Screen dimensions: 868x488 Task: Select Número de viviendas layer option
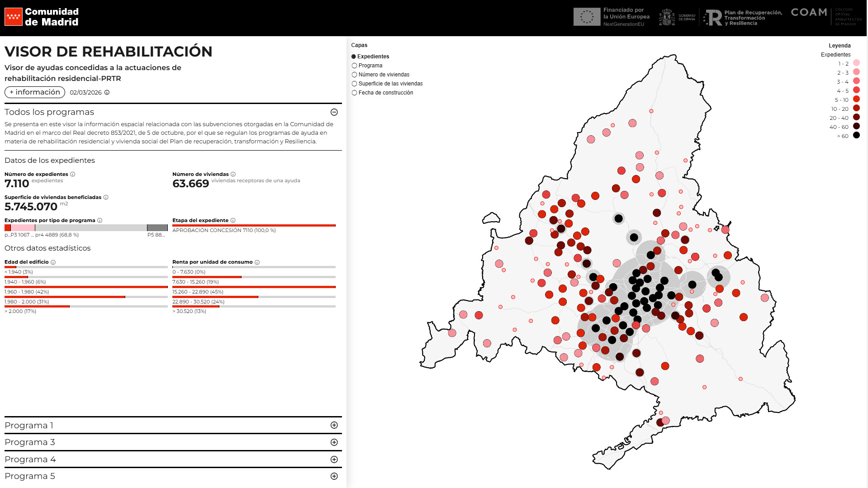click(x=355, y=75)
